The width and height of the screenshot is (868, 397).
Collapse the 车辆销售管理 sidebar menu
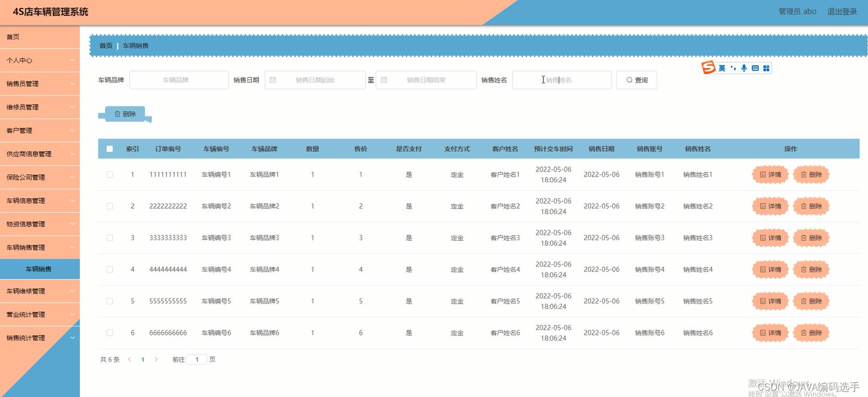(40, 247)
